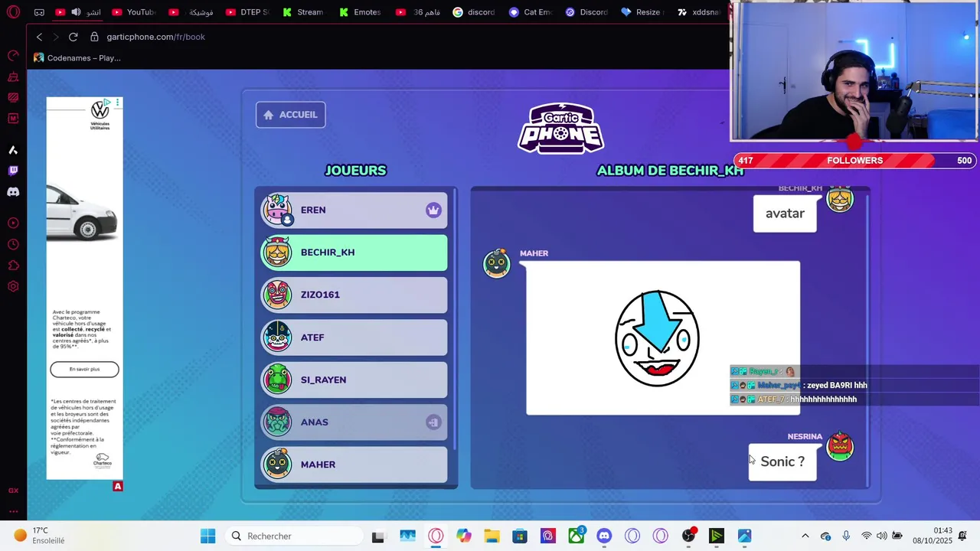980x551 pixels.
Task: Show hidden system tray icons chevron
Action: pyautogui.click(x=805, y=536)
